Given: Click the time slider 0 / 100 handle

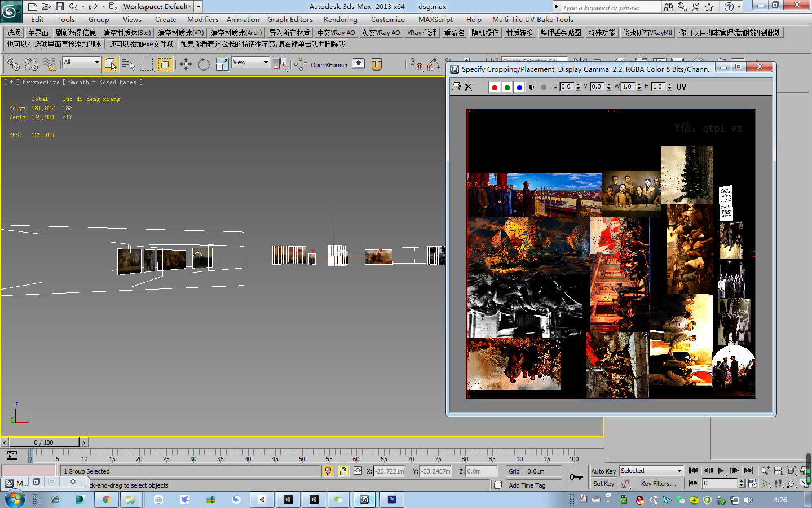Looking at the screenshot, I should point(44,443).
